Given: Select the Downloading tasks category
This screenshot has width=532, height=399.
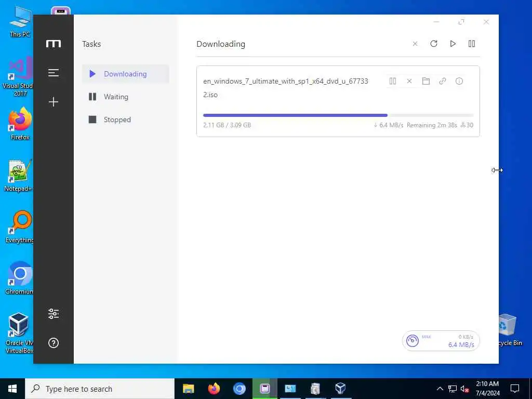Looking at the screenshot, I should [126, 74].
